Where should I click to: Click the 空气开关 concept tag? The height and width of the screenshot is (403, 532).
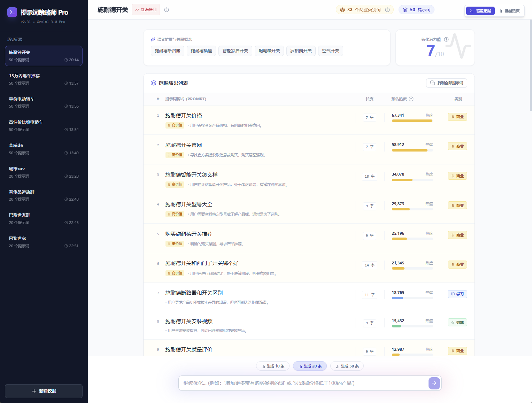[x=331, y=51]
